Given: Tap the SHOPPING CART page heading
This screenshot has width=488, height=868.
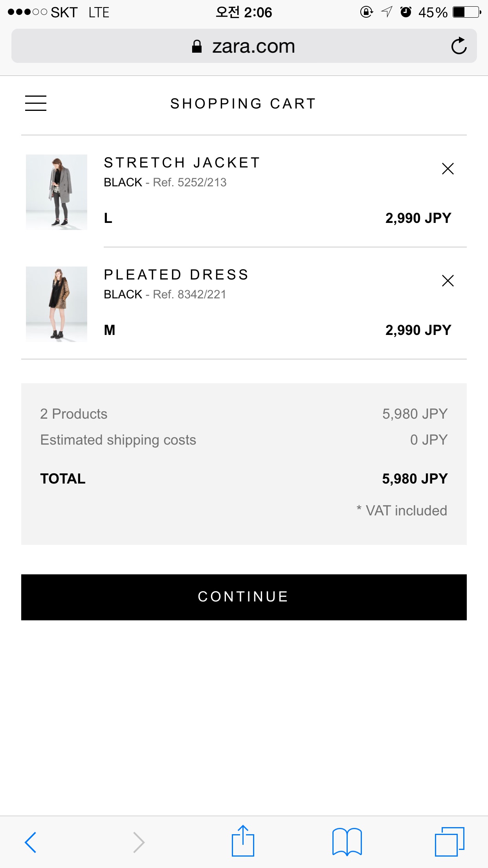Looking at the screenshot, I should click(243, 104).
